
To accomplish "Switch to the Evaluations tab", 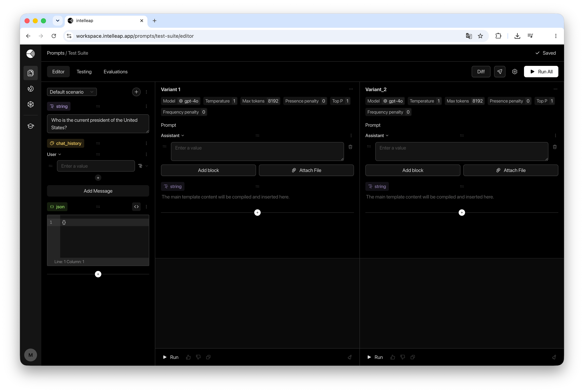I will pyautogui.click(x=116, y=72).
